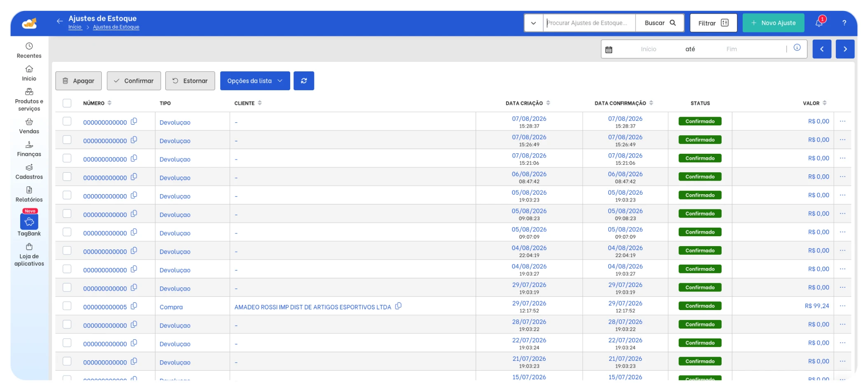This screenshot has width=868, height=390.
Task: Click the R$ 99,24 value
Action: (x=817, y=306)
